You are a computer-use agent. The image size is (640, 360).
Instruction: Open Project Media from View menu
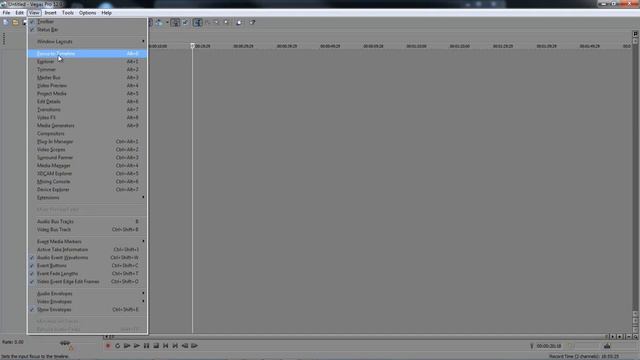87,93
